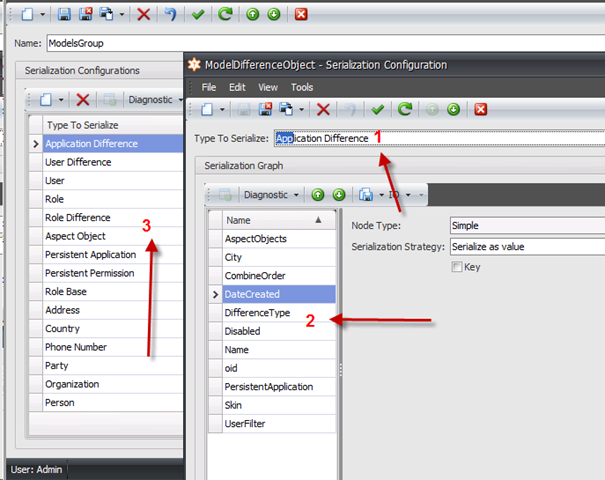The width and height of the screenshot is (605, 480).
Task: Select PersistentApplication node in graph list
Action: click(279, 387)
